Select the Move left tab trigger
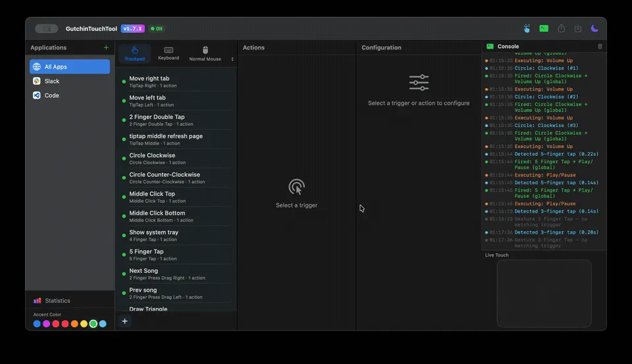Screen dimensions: 632x364 [x=176, y=101]
